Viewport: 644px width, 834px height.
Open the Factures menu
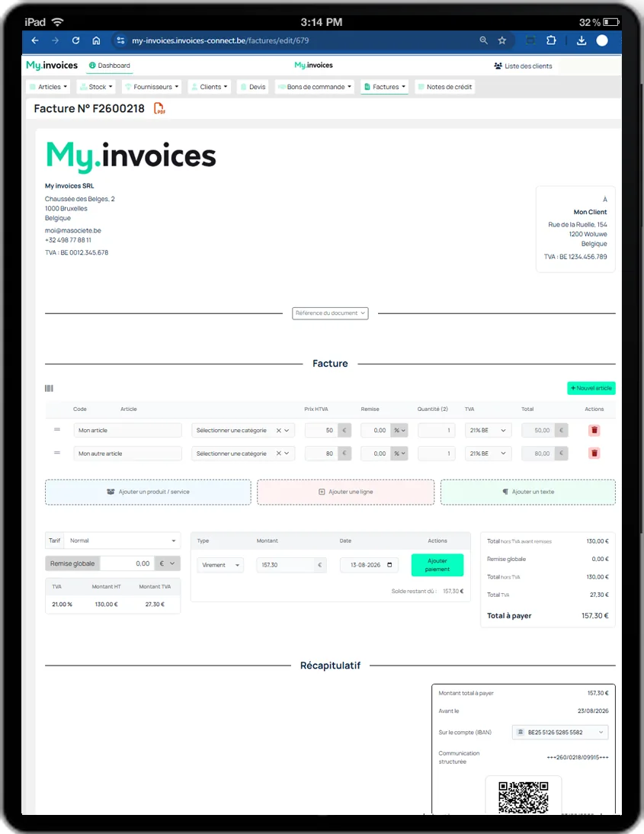click(385, 87)
